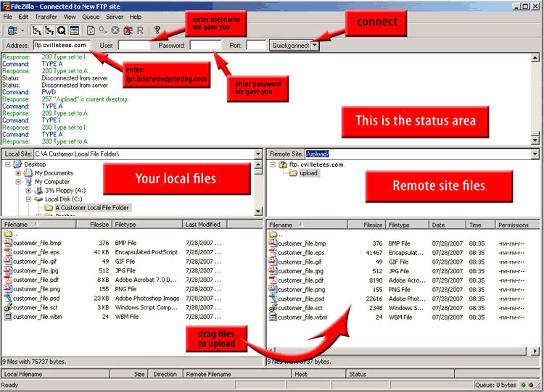Collapse the ftp.cvilletees.com remote tree node
The height and width of the screenshot is (392, 544).
point(273,164)
